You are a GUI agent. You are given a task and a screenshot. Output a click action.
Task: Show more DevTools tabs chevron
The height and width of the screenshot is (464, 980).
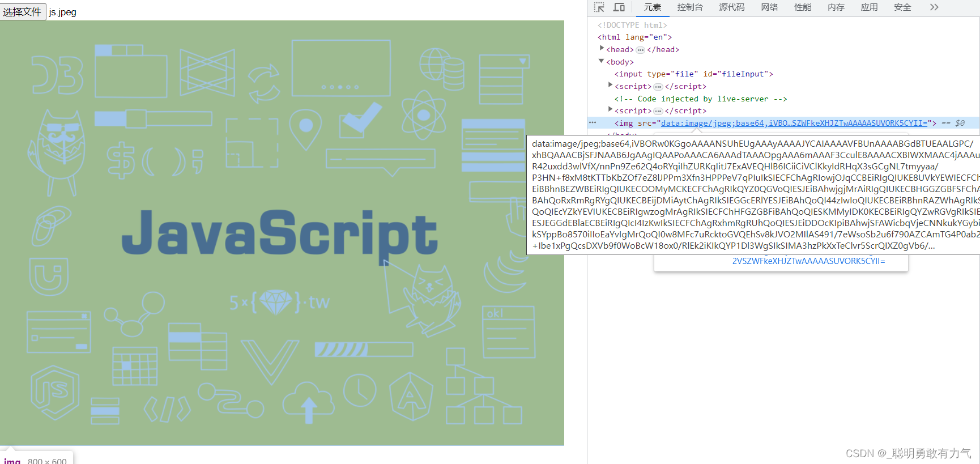[x=934, y=7]
